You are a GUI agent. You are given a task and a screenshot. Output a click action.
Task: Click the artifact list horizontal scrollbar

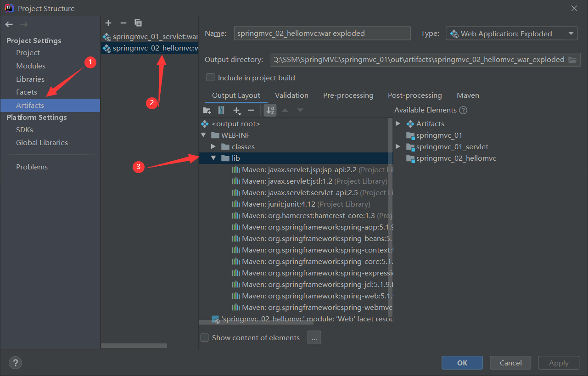pos(134,345)
